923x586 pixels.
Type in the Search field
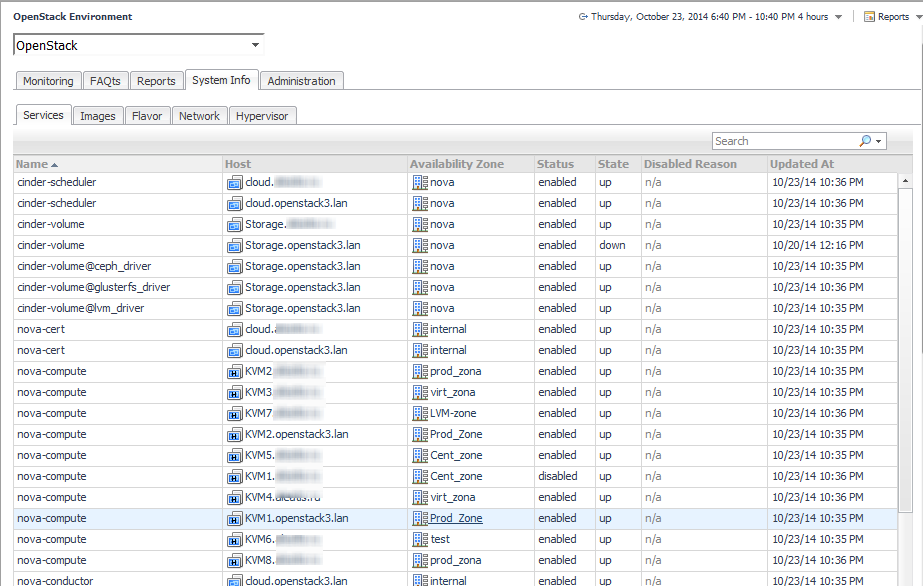pyautogui.click(x=785, y=141)
